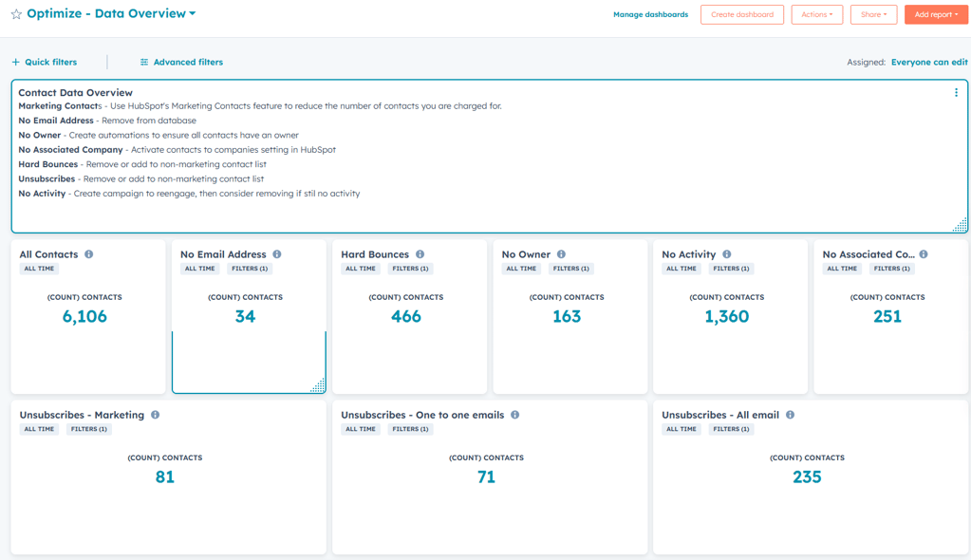Click info icon for Unsubscribes - All email
The width and height of the screenshot is (971, 560).
tap(790, 415)
